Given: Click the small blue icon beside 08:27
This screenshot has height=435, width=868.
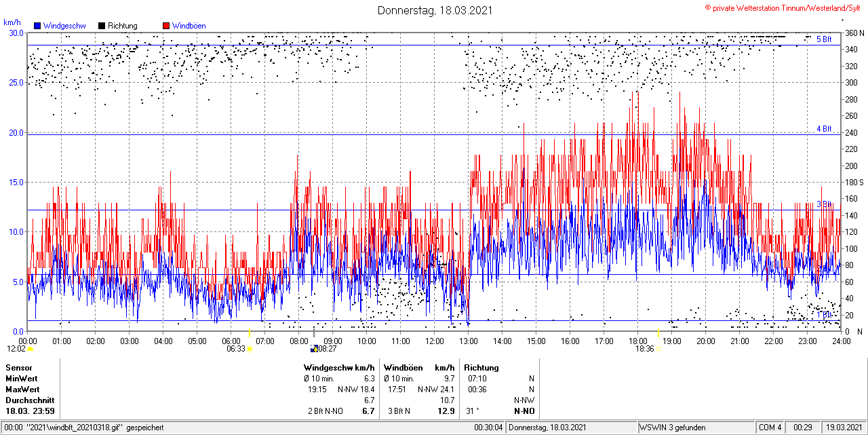Looking at the screenshot, I should (x=314, y=349).
